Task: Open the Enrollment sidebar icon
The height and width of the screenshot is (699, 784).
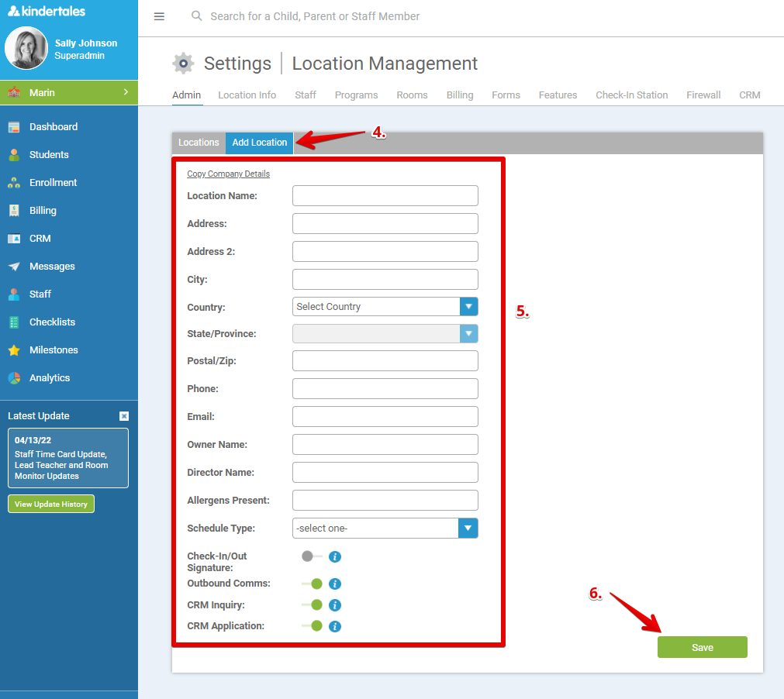Action: tap(14, 183)
